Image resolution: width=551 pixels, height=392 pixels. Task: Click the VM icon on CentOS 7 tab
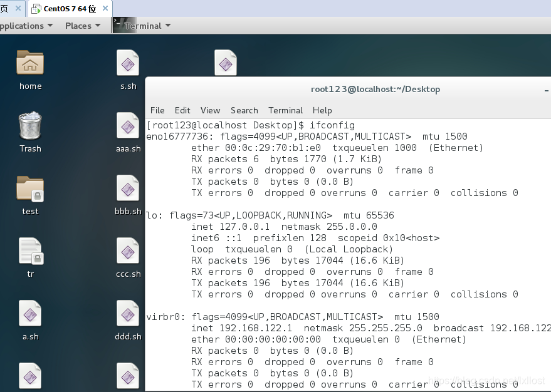click(x=36, y=9)
